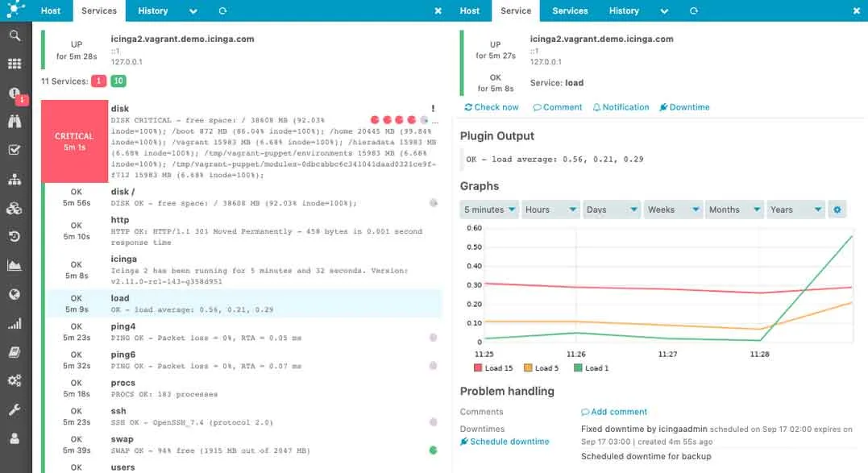The width and height of the screenshot is (868, 473).
Task: Click the Icinga logo in top-left corner
Action: point(15,10)
